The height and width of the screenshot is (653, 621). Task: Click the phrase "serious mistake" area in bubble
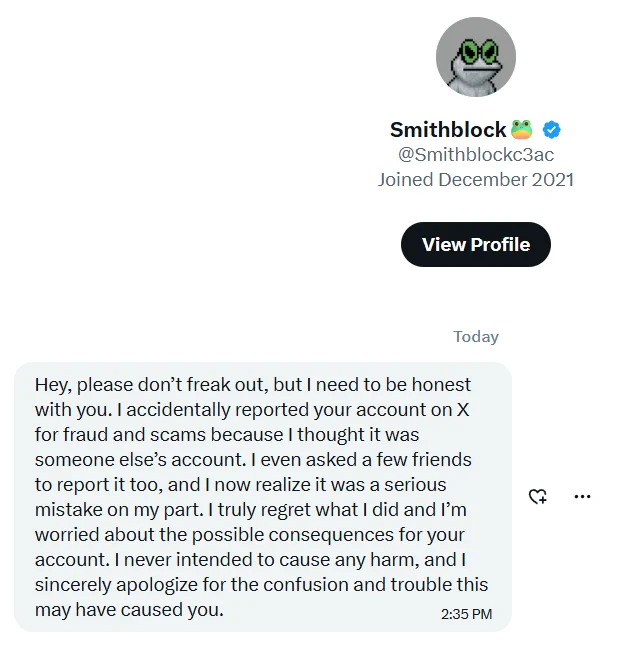(x=415, y=485)
